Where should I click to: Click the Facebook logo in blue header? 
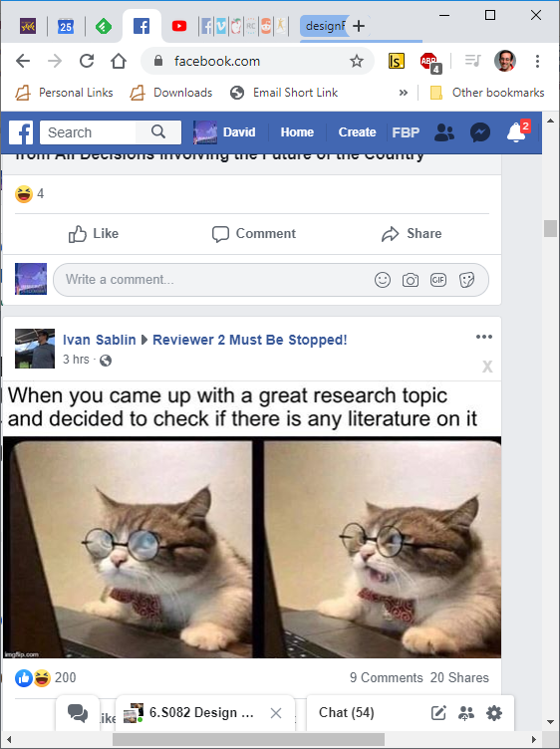tap(21, 132)
